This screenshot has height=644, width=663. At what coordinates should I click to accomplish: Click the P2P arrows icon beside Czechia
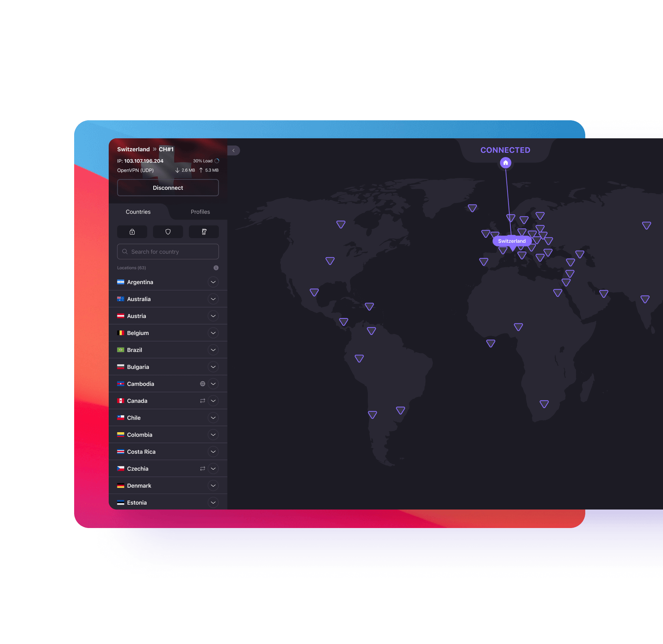pos(202,468)
